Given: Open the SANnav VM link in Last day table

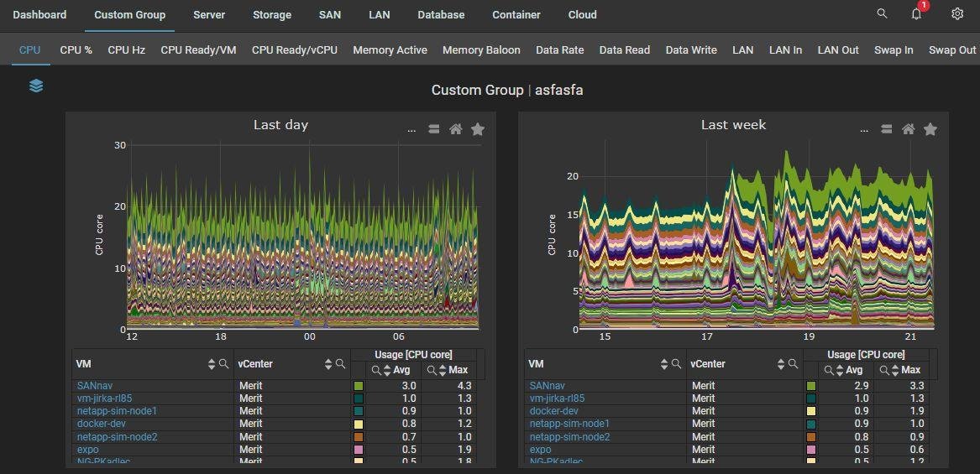Looking at the screenshot, I should pos(94,386).
